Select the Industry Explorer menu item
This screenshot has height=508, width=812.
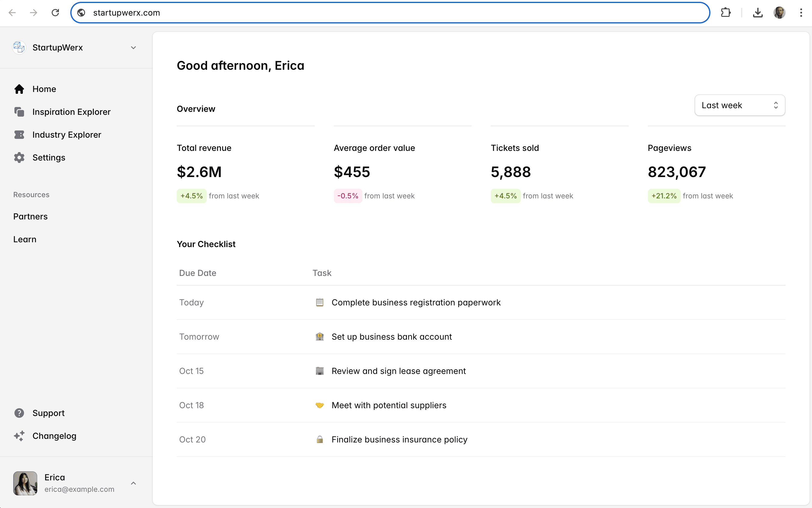[x=66, y=135]
